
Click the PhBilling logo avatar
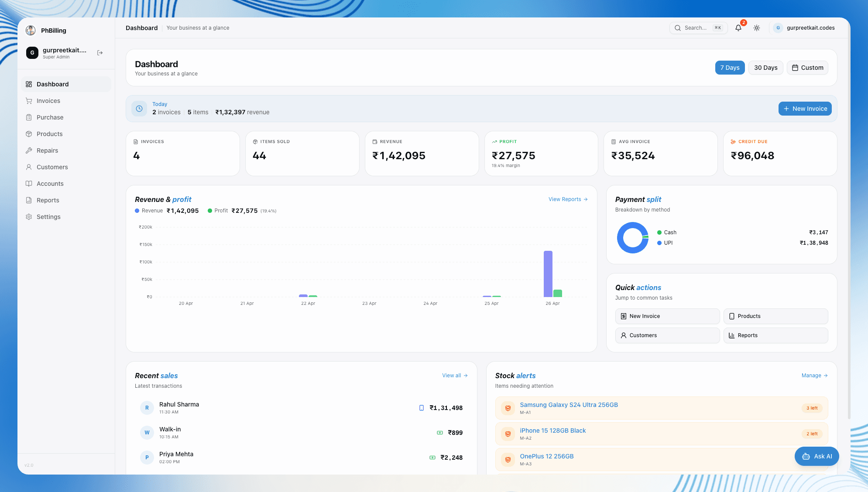[x=31, y=30]
